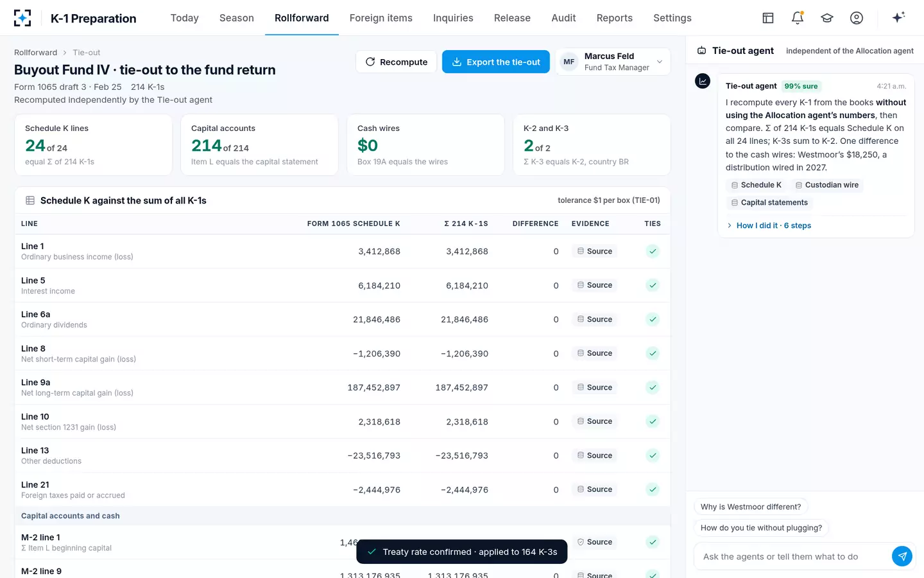924x578 pixels.
Task: Open the Reports tab
Action: pyautogui.click(x=615, y=18)
